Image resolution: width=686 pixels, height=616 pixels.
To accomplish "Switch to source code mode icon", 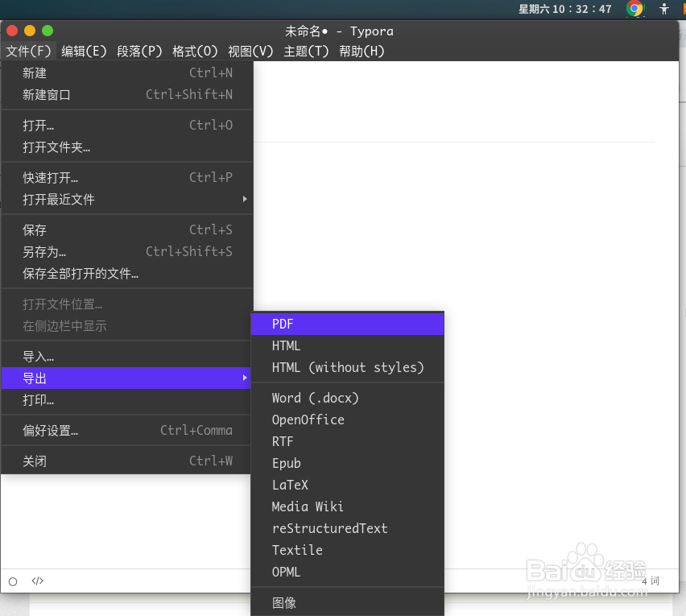I will [x=38, y=581].
